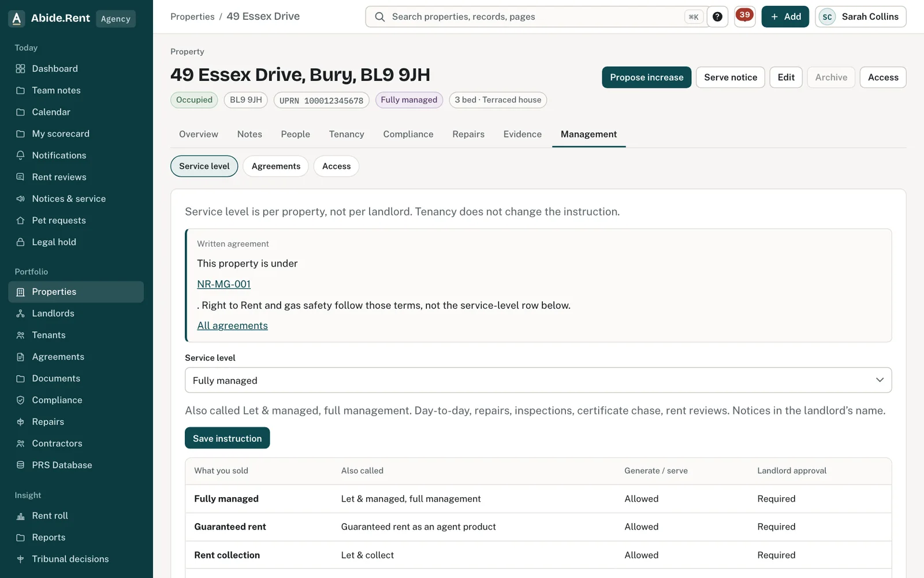924x578 pixels.
Task: Open Tenants people icon
Action: coord(20,335)
